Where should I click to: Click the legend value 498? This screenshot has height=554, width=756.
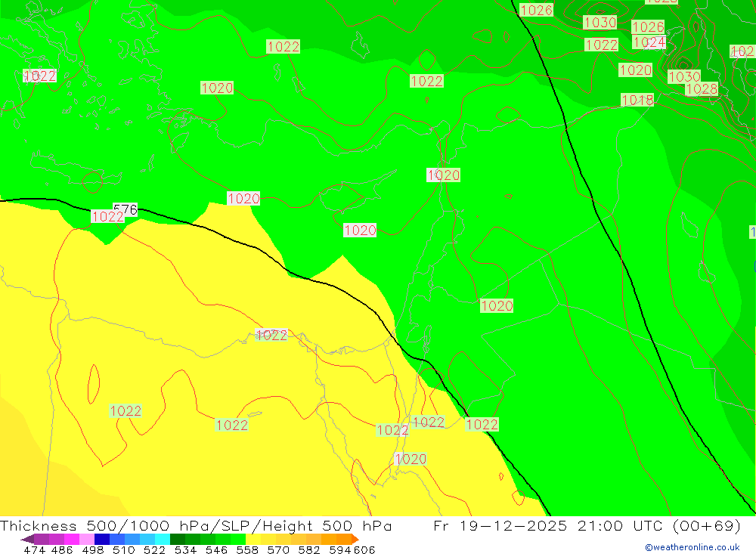93,549
